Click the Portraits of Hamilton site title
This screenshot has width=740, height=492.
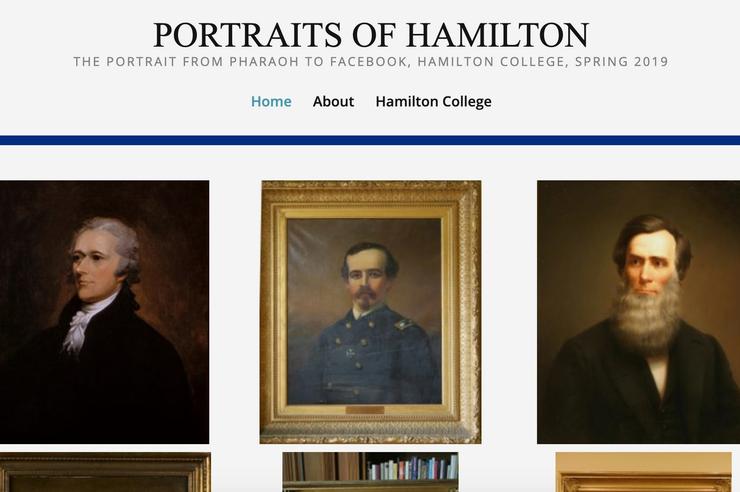click(x=371, y=35)
